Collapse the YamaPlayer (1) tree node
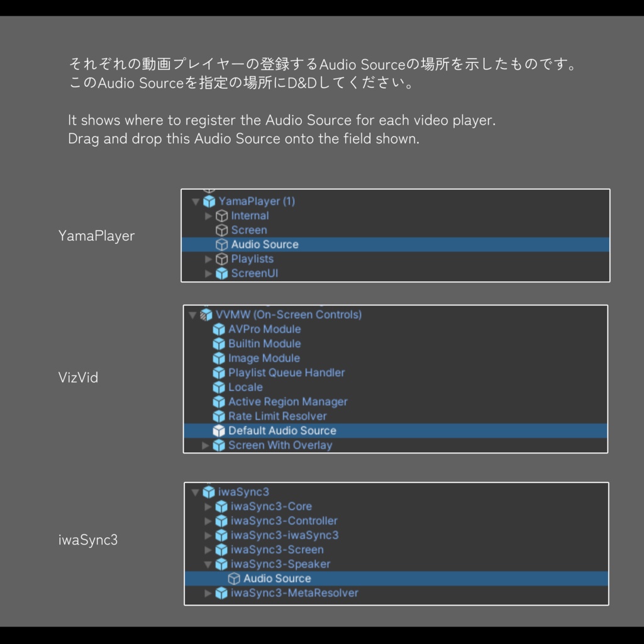The image size is (644, 644). [196, 202]
